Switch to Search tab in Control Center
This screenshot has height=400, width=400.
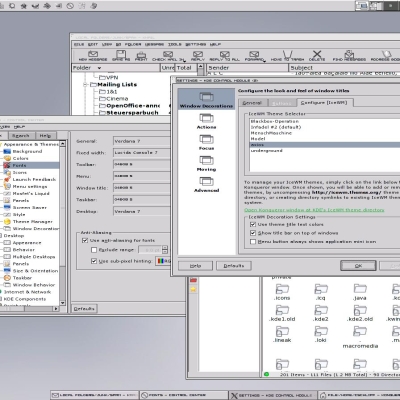point(21,136)
